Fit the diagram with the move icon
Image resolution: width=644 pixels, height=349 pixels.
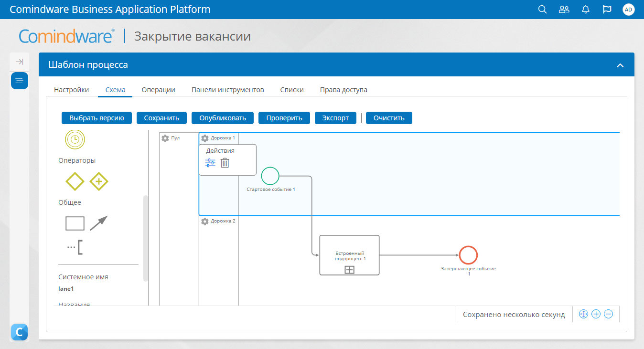tap(583, 314)
